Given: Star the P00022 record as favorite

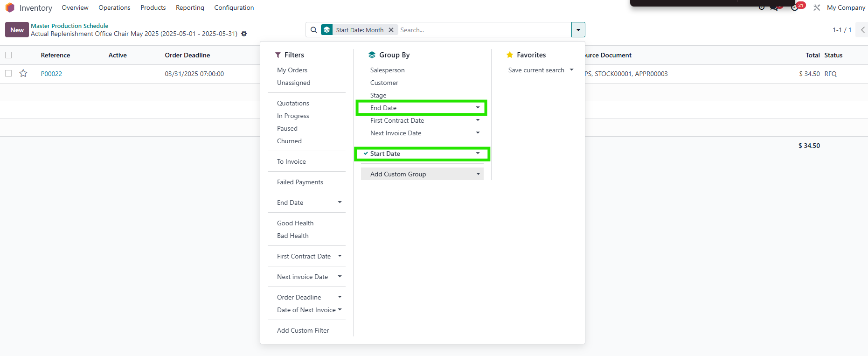Looking at the screenshot, I should click(x=23, y=74).
